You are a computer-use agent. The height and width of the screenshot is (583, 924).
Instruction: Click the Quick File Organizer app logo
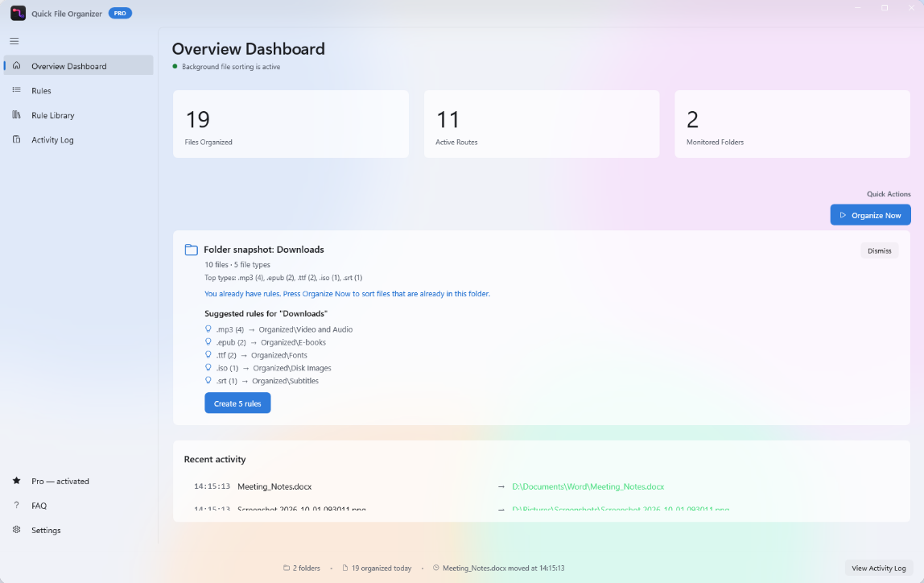pos(18,13)
